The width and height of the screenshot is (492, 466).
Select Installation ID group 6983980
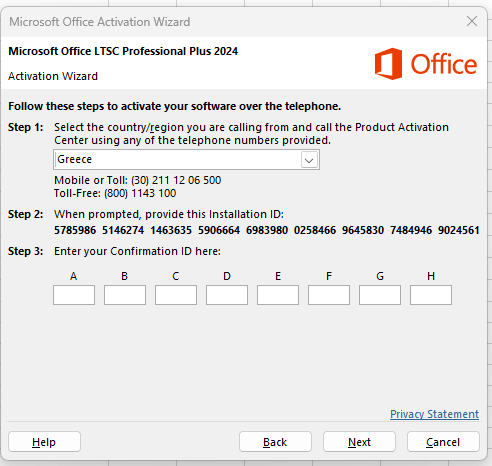pyautogui.click(x=267, y=230)
